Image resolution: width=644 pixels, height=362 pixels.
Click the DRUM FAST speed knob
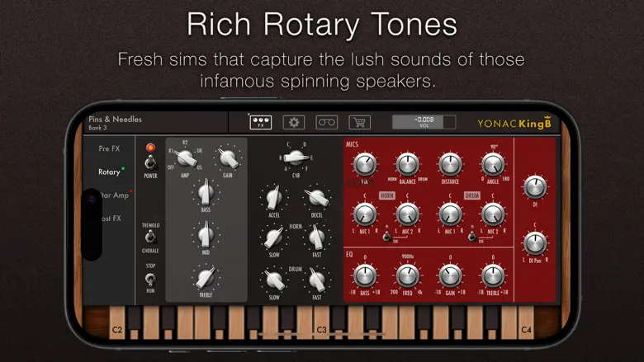[x=317, y=280]
